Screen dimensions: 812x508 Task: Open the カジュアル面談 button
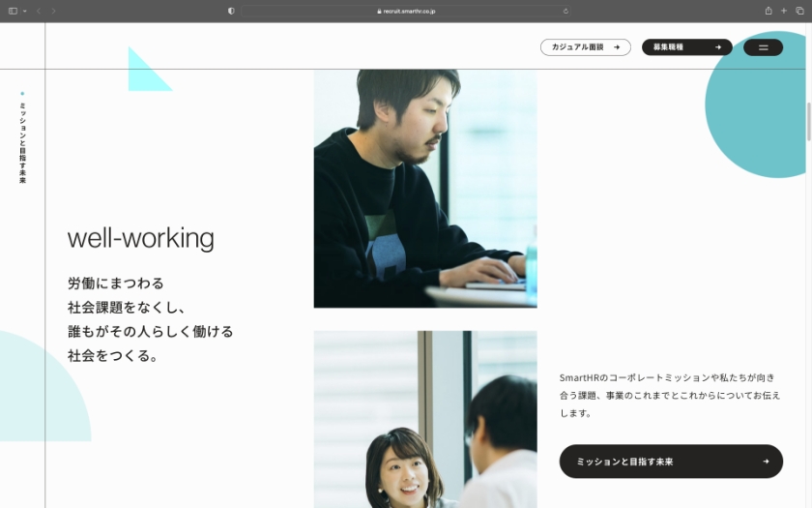[x=586, y=47]
